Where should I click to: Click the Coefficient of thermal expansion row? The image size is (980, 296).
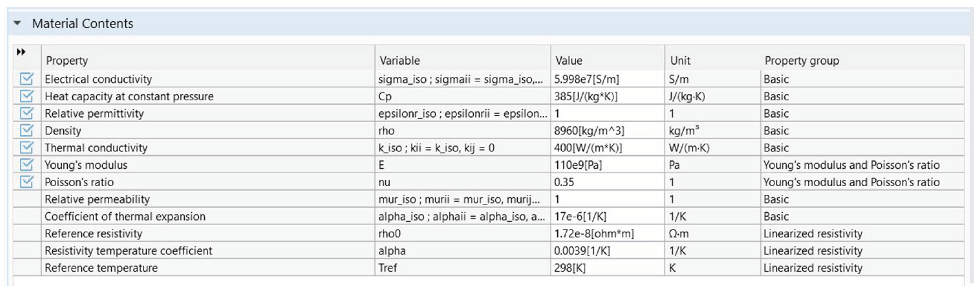[124, 216]
